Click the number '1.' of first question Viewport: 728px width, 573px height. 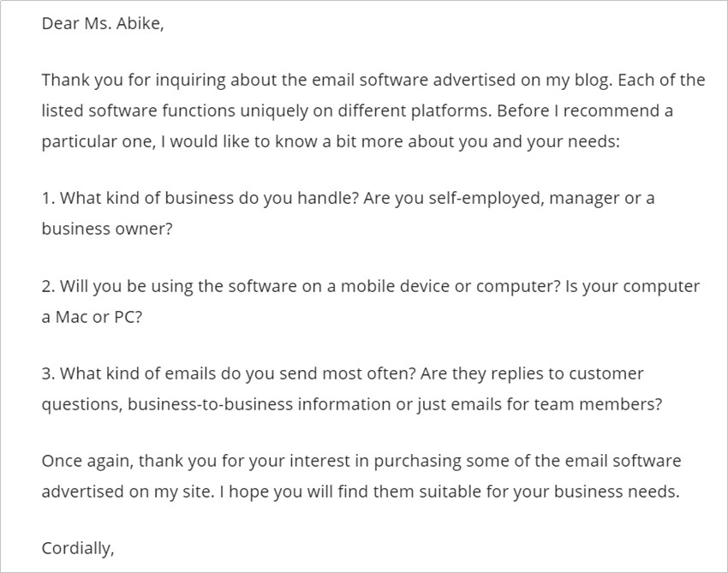click(x=49, y=198)
